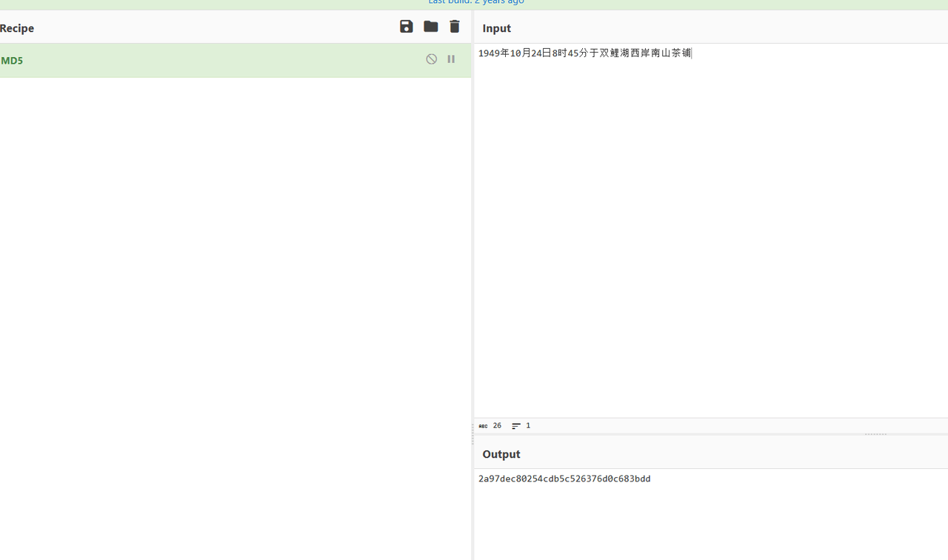Screen dimensions: 948x560
Task: Open the Load recipe folder icon
Action: (x=430, y=27)
